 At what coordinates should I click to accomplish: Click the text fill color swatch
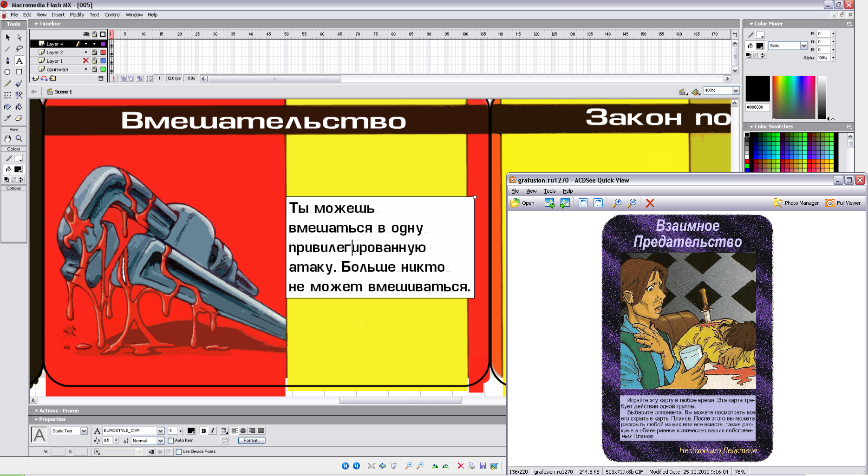tap(191, 431)
